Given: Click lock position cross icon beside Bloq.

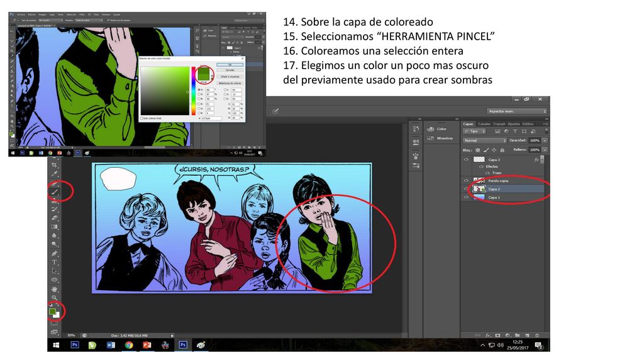Looking at the screenshot, I should click(x=494, y=150).
